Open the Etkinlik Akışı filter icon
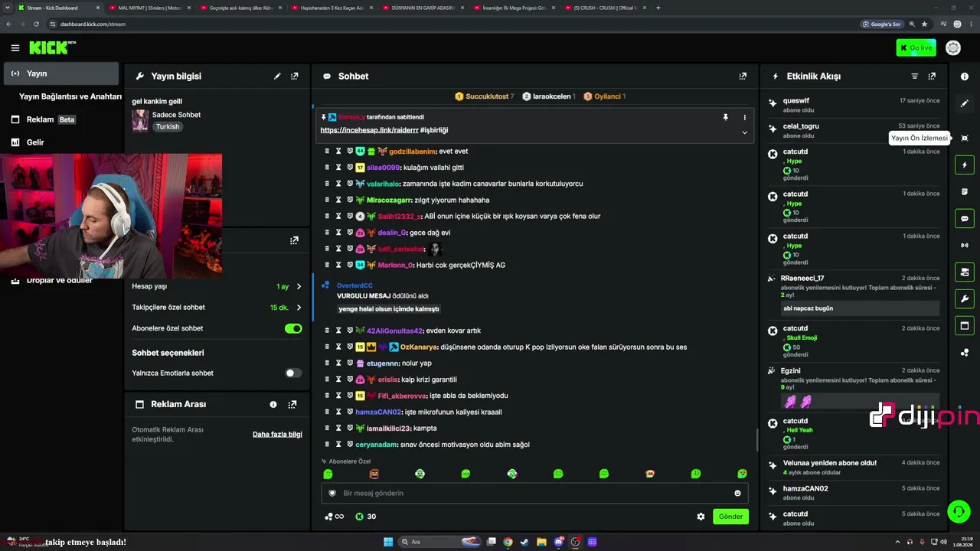Viewport: 980px width, 551px height. point(914,77)
